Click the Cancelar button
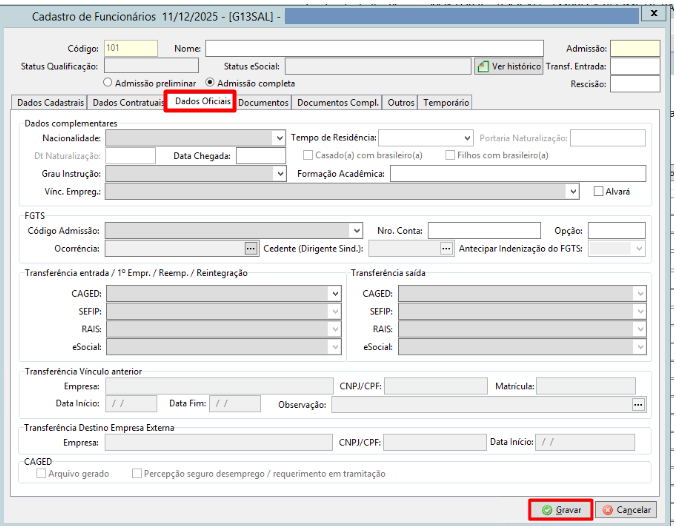 [x=626, y=510]
